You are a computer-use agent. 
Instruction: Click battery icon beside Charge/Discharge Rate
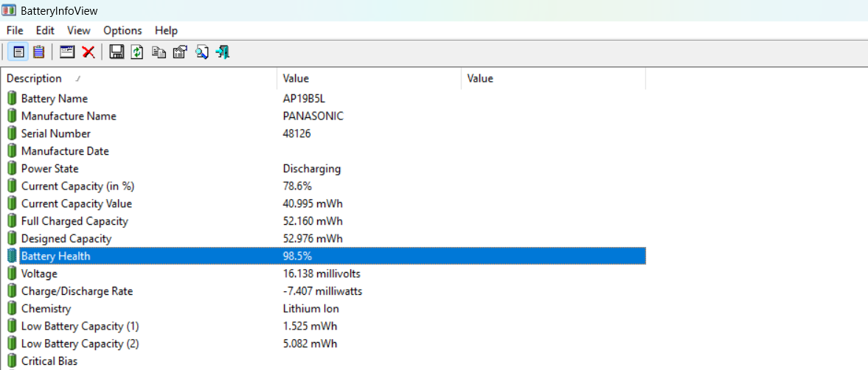pyautogui.click(x=13, y=291)
